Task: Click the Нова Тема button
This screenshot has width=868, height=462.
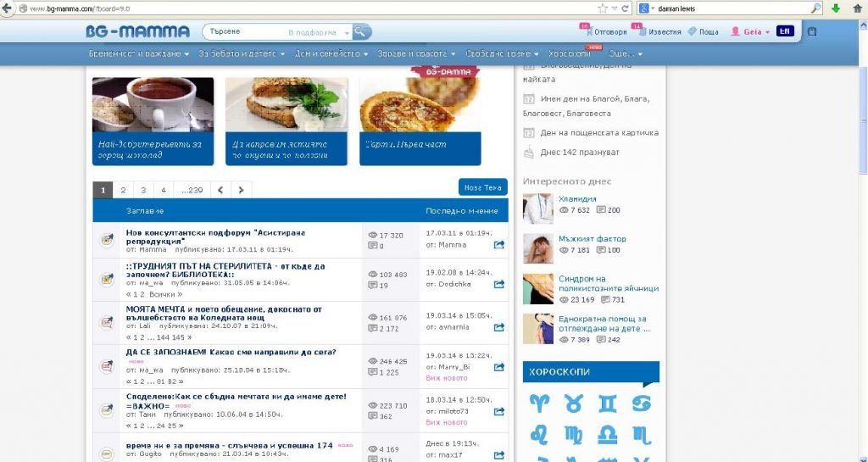Action: point(482,187)
